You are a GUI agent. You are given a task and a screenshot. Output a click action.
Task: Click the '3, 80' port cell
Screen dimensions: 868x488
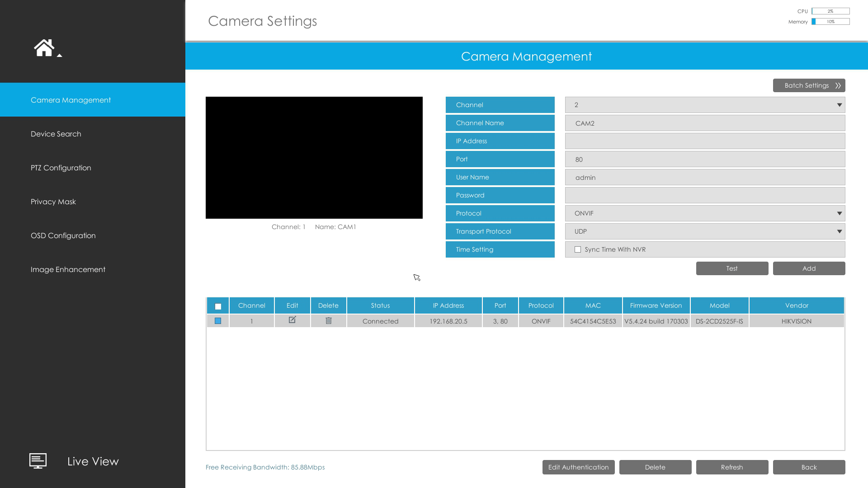click(500, 321)
